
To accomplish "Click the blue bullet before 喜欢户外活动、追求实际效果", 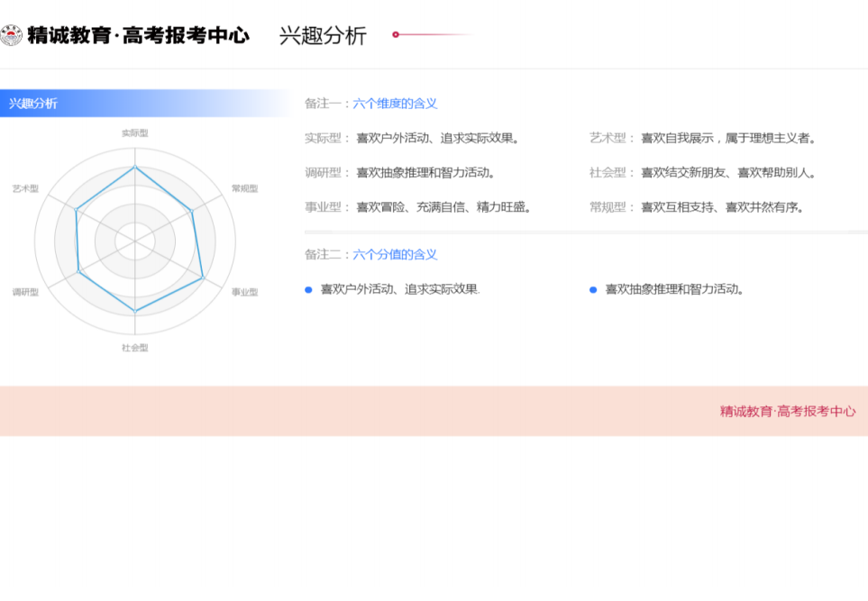I will tap(308, 289).
